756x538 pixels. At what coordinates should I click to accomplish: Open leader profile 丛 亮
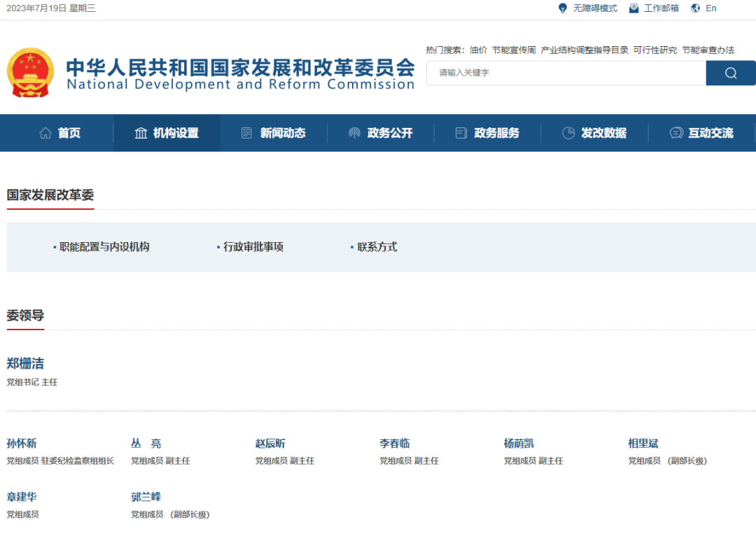click(146, 444)
